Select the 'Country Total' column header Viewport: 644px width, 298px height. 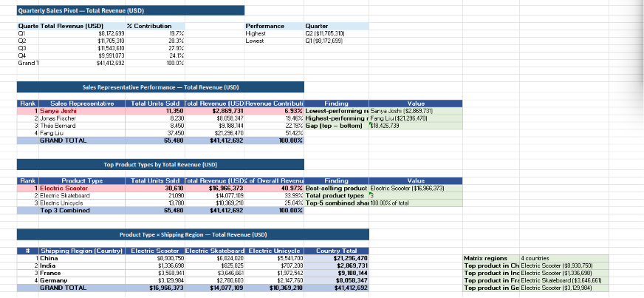(337, 251)
